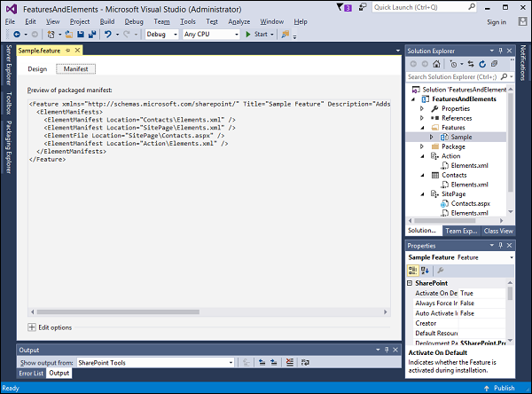The image size is (532, 394).
Task: Switch to Design view of feature
Action: tap(37, 68)
